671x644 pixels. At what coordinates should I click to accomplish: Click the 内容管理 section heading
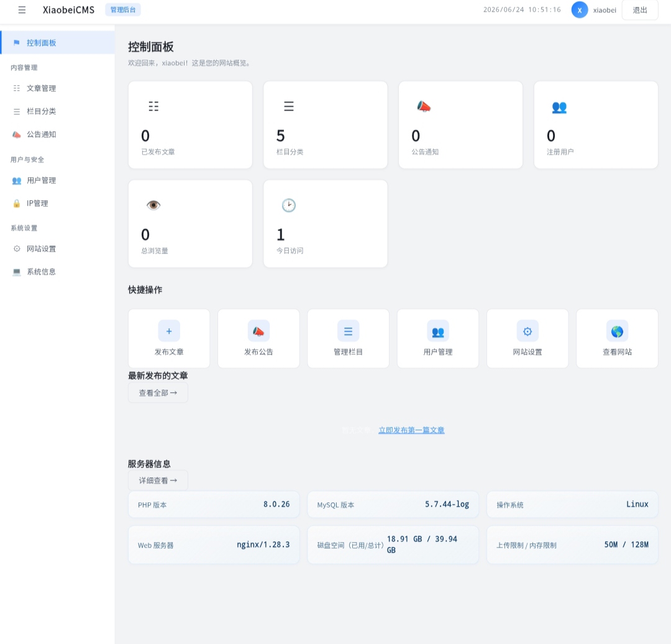tap(24, 68)
